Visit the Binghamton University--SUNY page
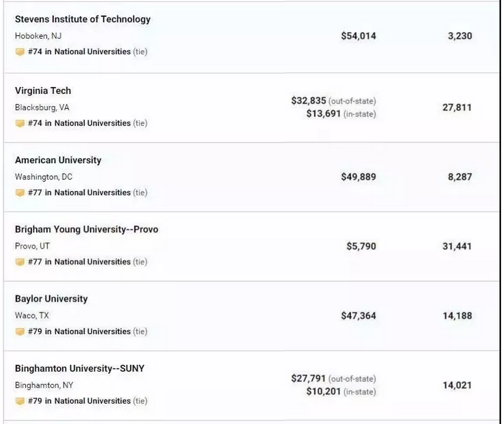 80,369
